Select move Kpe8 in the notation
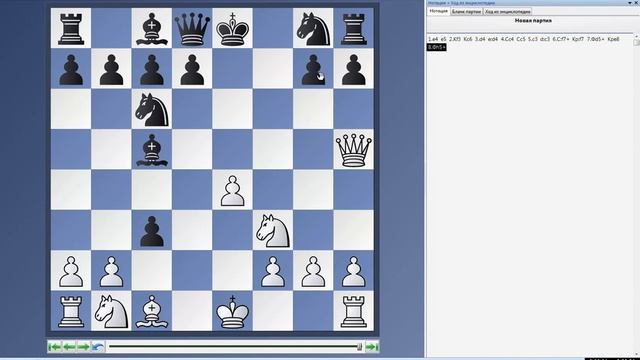 [x=613, y=39]
